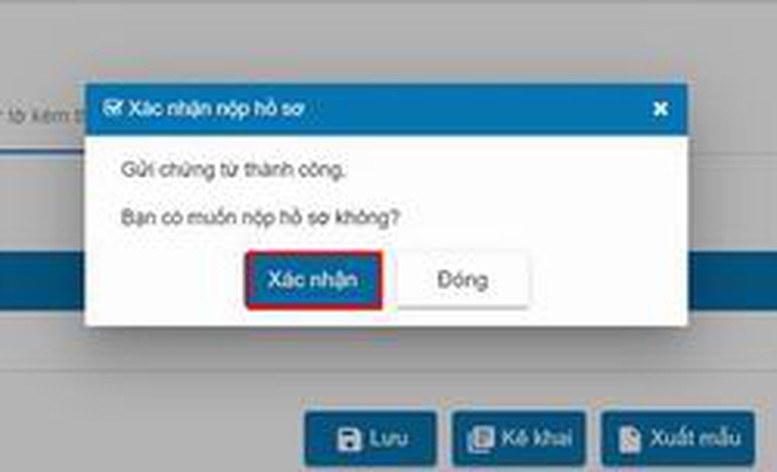Click the checkmark icon in the dialog title

[112, 107]
